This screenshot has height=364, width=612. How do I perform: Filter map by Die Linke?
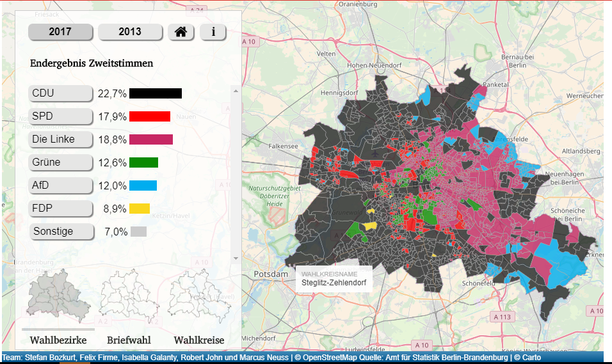coord(61,139)
